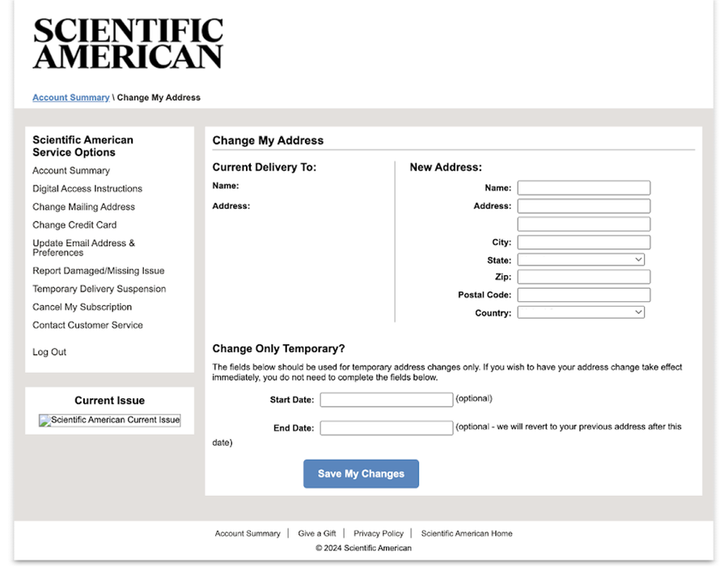
Task: Click the Scientific American logo
Action: pos(127,43)
